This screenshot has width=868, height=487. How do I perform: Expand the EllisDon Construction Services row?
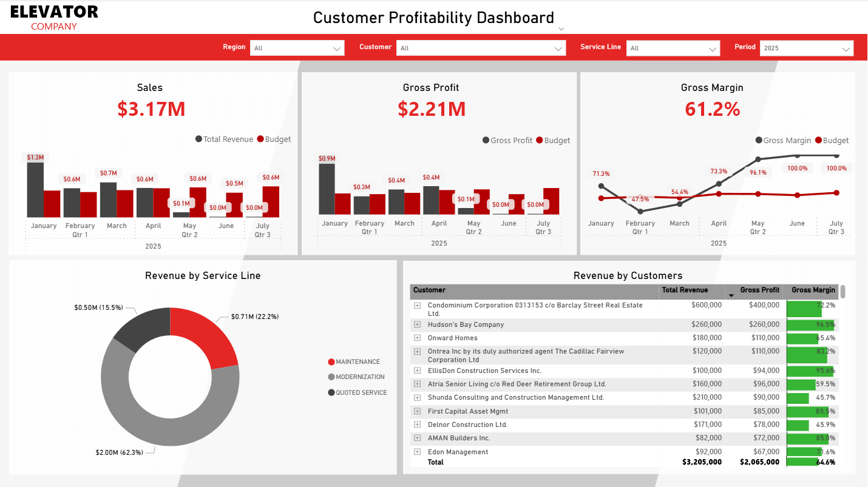[x=417, y=371]
